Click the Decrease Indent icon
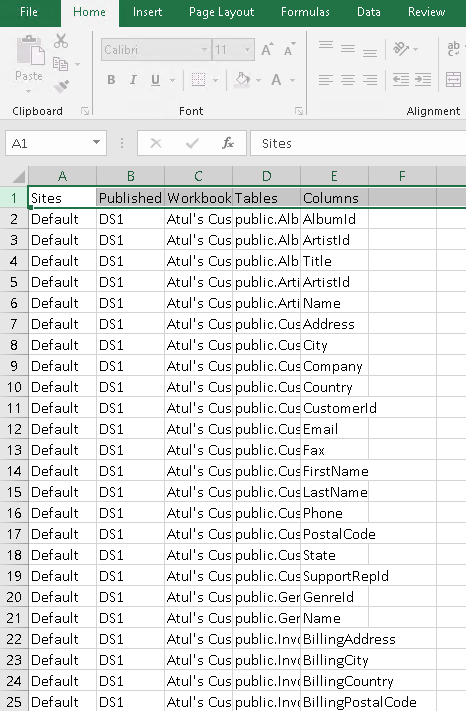This screenshot has height=711, width=466. click(x=401, y=80)
